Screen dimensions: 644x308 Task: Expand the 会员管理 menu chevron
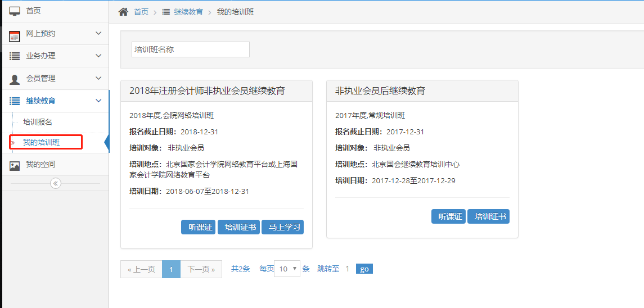[x=98, y=78]
